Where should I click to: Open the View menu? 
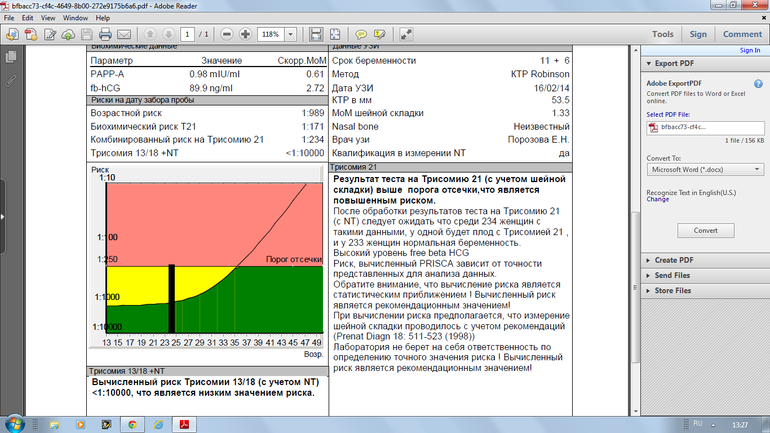(48, 18)
